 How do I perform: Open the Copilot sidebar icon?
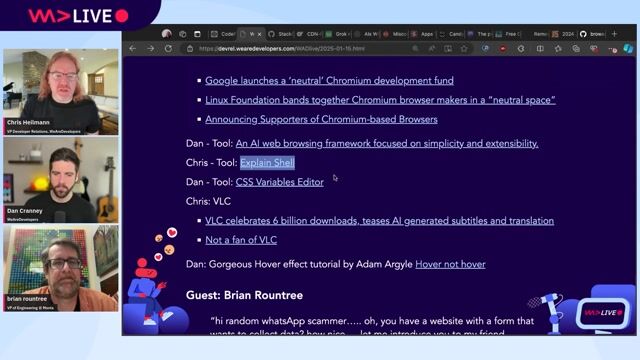click(628, 49)
